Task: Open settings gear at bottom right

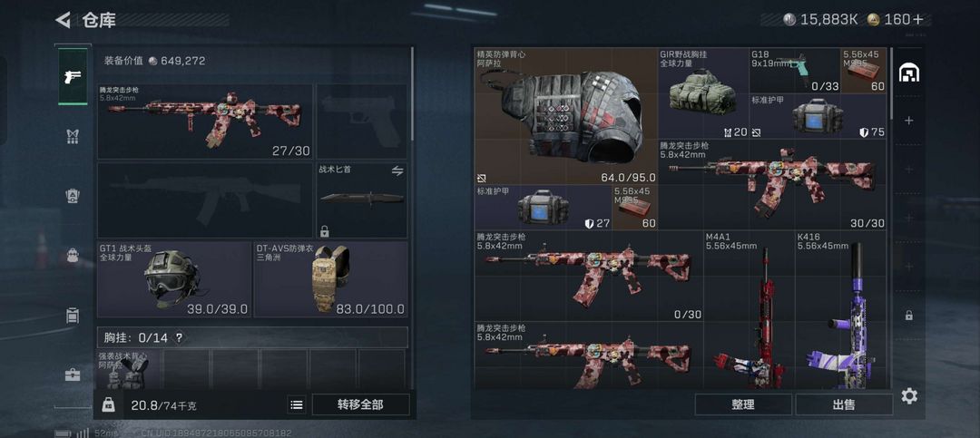Action: (909, 395)
